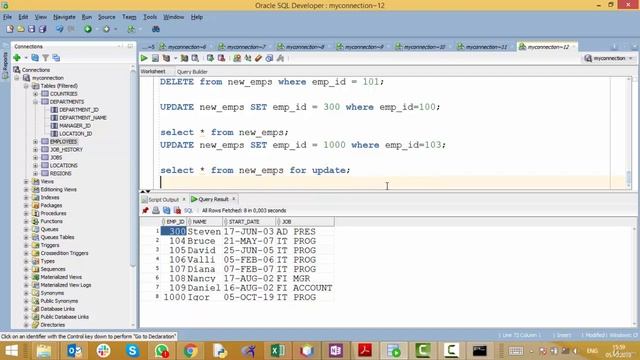Screen dimensions: 640x360
Task: Click the Rollback icon in worksheet toolbar
Action: point(221,58)
